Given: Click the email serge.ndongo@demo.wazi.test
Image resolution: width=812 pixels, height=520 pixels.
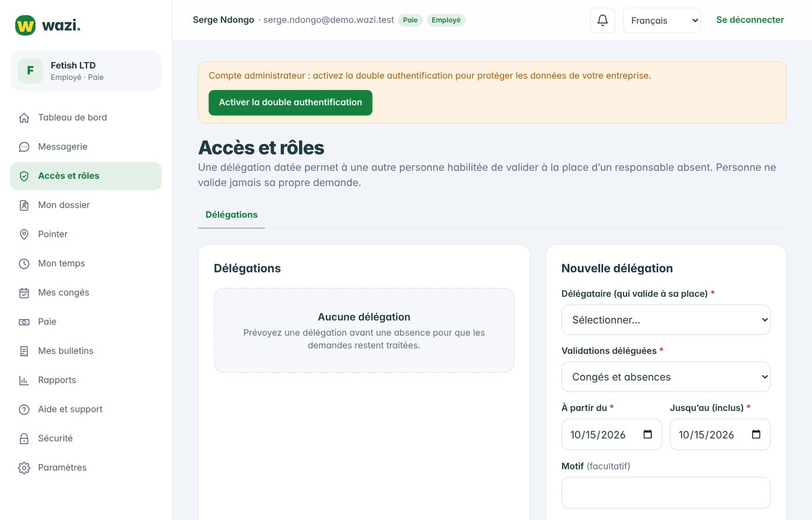Looking at the screenshot, I should [x=328, y=20].
